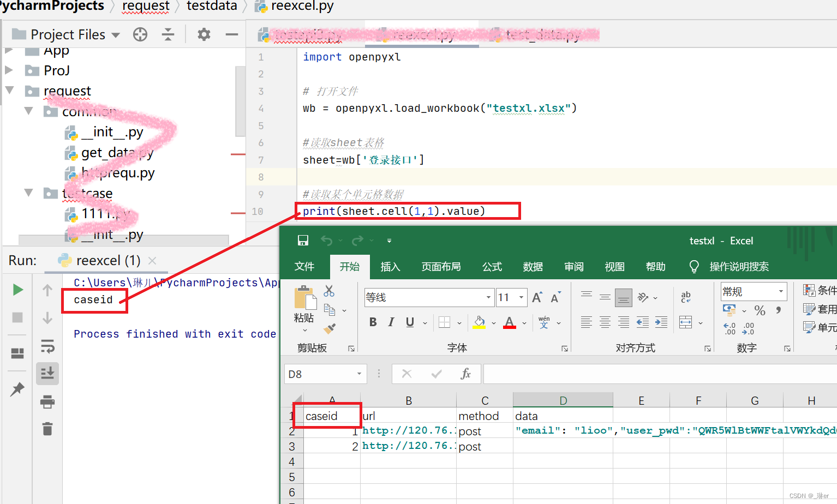Open conditional formatting in Excel
Image resolution: width=837 pixels, height=504 pixels.
tap(818, 290)
